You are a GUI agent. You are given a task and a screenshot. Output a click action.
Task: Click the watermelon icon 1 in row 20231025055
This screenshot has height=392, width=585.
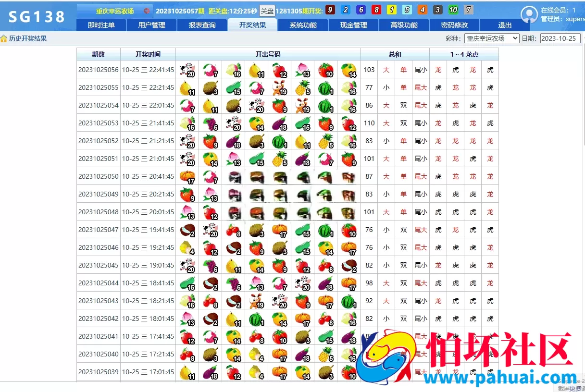(x=325, y=88)
